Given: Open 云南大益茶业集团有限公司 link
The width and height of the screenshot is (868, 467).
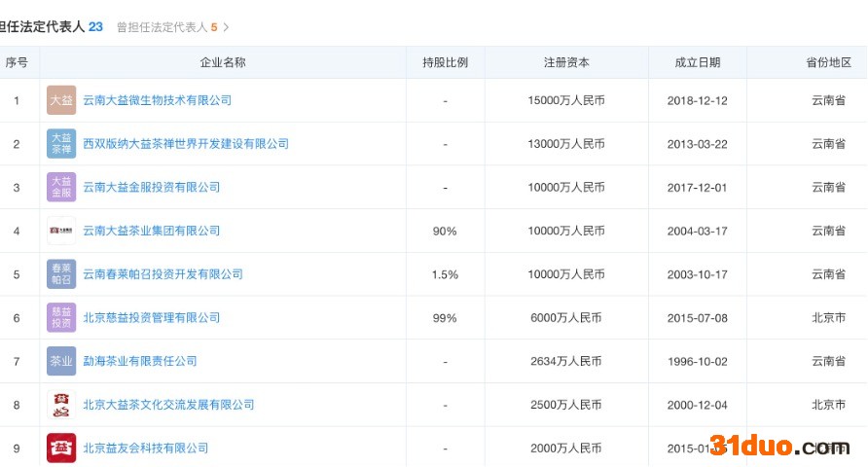Looking at the screenshot, I should [151, 231].
